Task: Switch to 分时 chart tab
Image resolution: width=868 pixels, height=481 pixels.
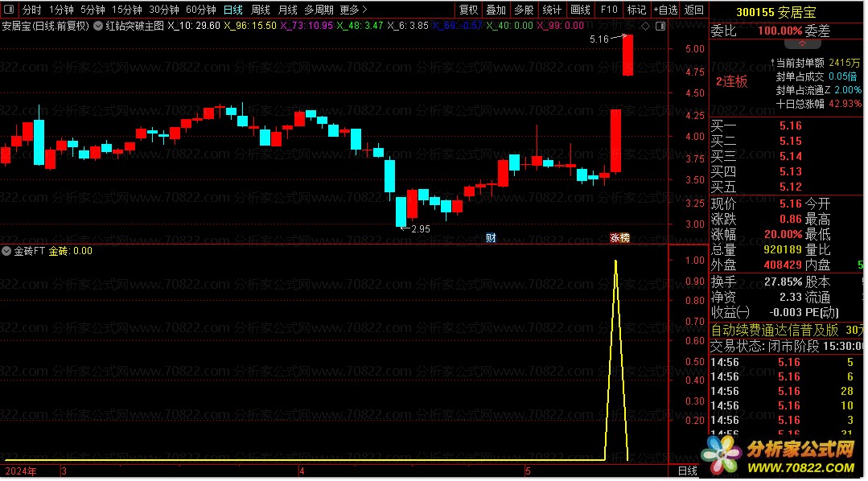Action: 31,10
